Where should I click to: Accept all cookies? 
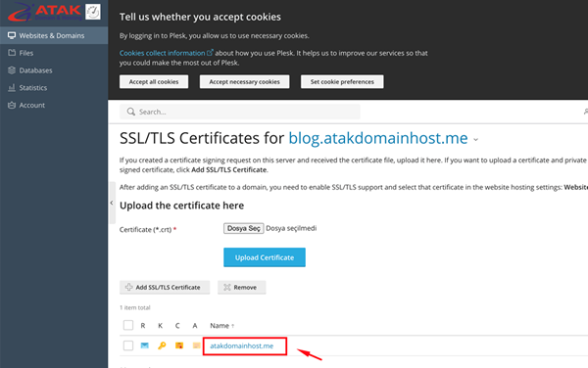click(x=154, y=81)
